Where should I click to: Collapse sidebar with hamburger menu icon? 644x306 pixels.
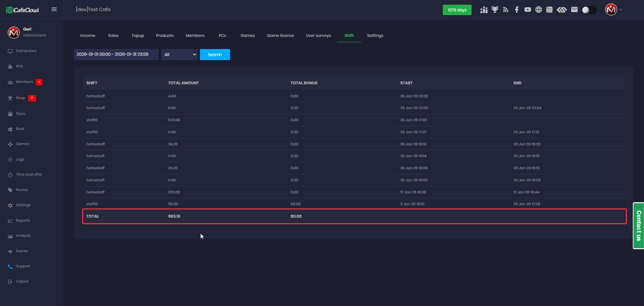(54, 9)
